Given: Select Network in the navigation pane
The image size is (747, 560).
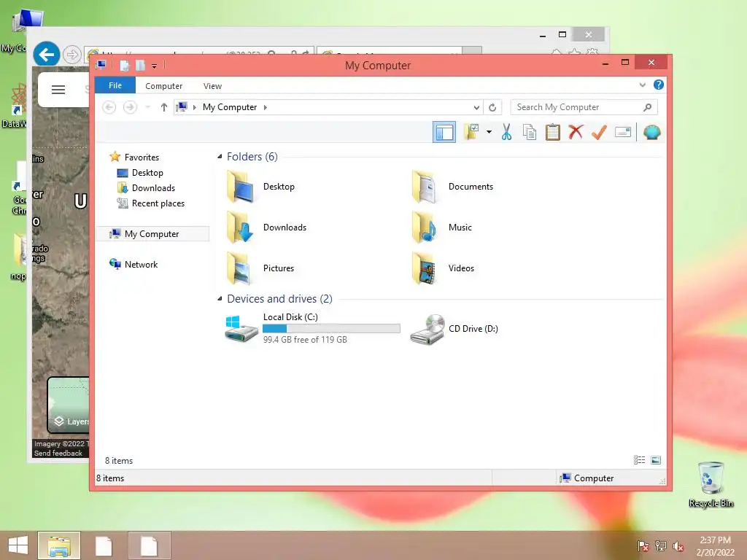Looking at the screenshot, I should coord(141,264).
